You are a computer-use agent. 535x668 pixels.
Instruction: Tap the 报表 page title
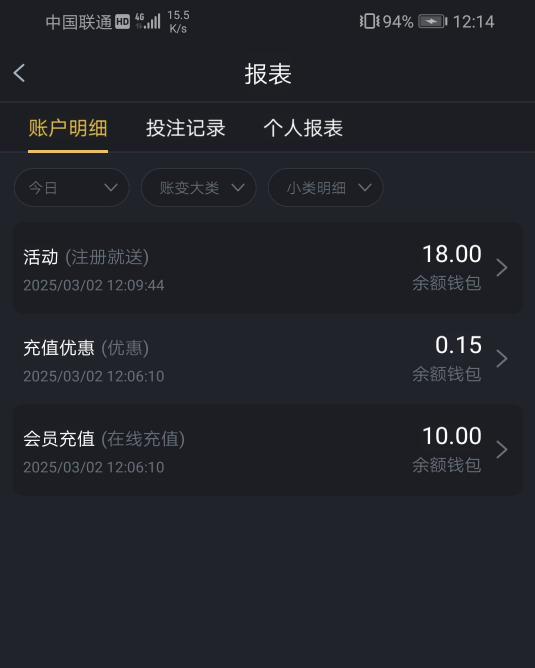[x=268, y=74]
